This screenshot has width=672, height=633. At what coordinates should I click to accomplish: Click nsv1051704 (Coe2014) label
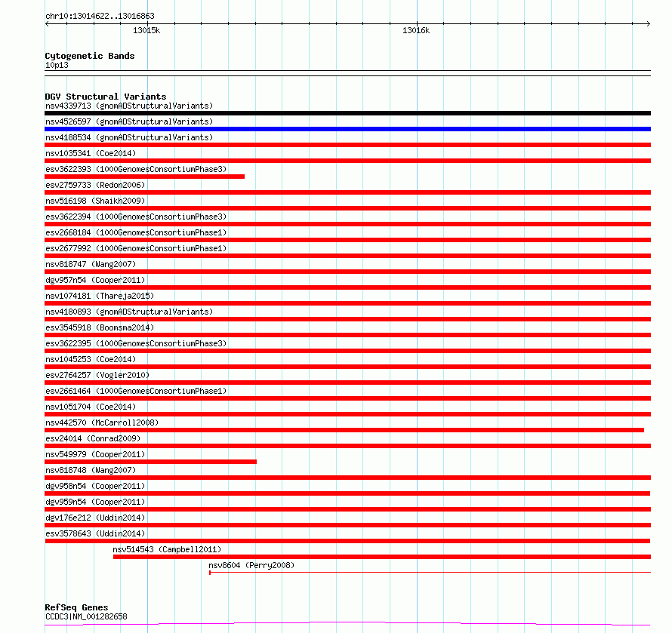(x=91, y=407)
